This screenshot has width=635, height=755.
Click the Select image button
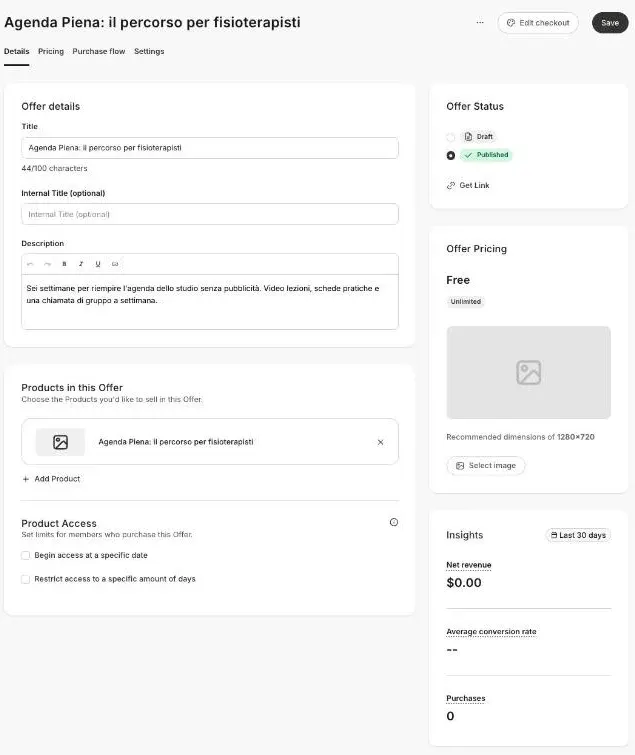(486, 466)
